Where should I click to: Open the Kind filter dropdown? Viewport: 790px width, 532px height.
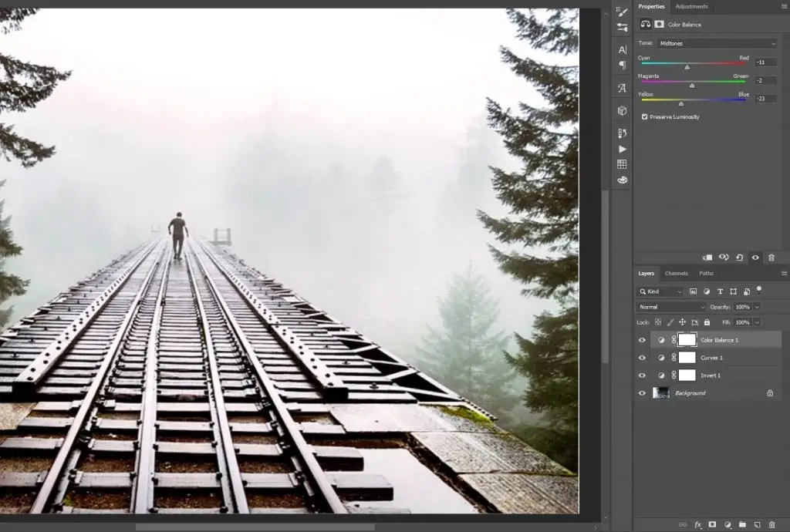660,291
